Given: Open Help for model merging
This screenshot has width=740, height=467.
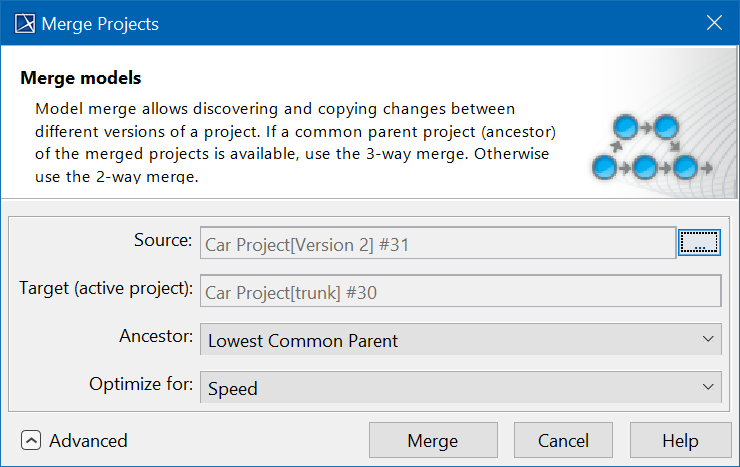Looking at the screenshot, I should coord(680,440).
